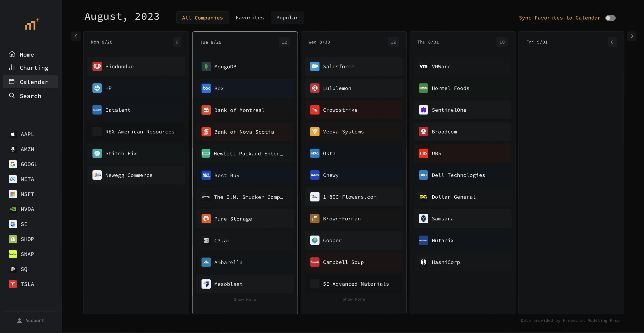Open Mesoblast earnings entry
This screenshot has width=644, height=333.
point(245,284)
